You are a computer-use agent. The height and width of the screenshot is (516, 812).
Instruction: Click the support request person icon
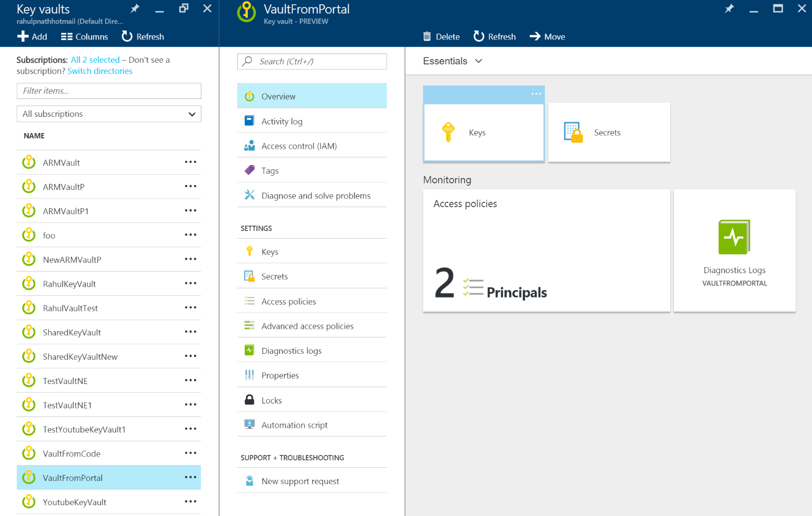click(x=250, y=480)
